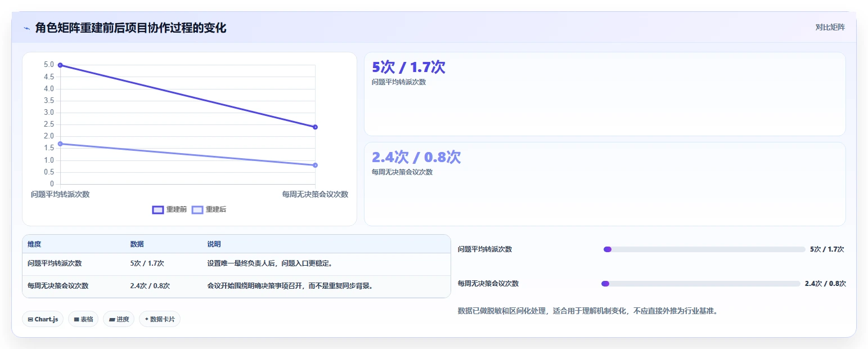Click the 问题平均转派次数 caption under the card value
The image size is (868, 349).
(399, 82)
